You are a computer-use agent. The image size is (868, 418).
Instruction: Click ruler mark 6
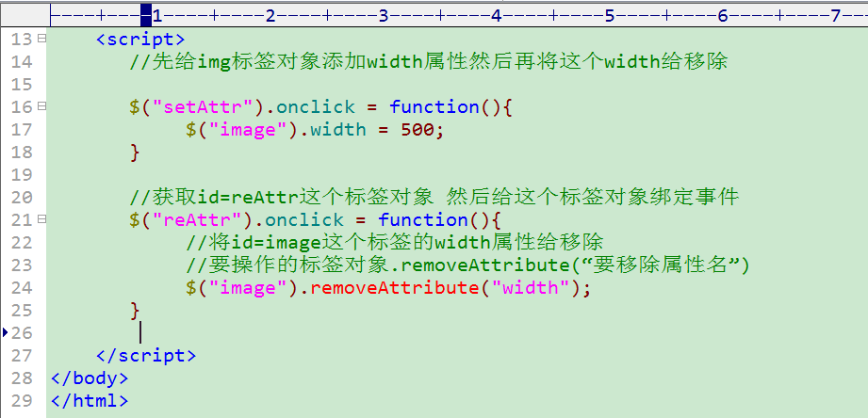click(x=723, y=16)
